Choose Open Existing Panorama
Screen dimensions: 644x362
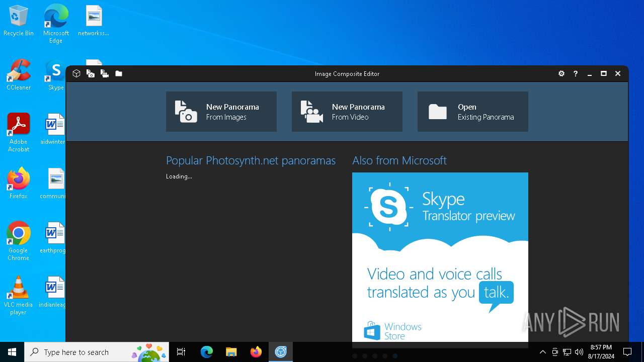pyautogui.click(x=473, y=112)
